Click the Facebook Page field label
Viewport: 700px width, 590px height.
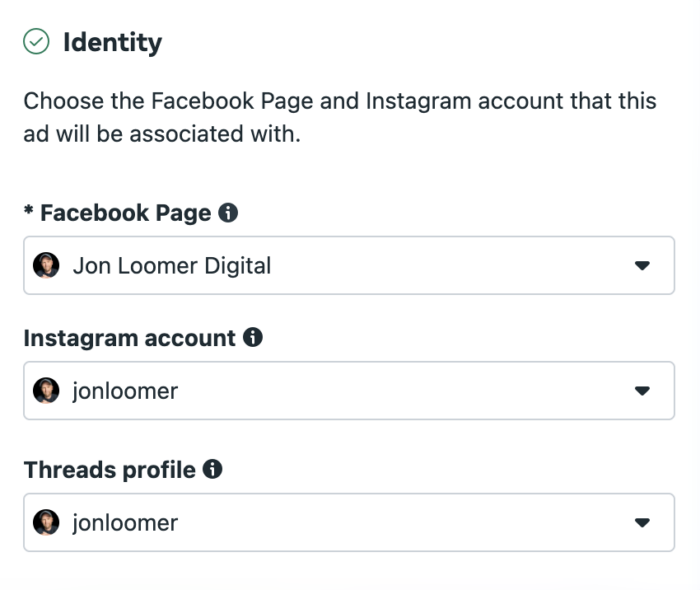click(125, 212)
